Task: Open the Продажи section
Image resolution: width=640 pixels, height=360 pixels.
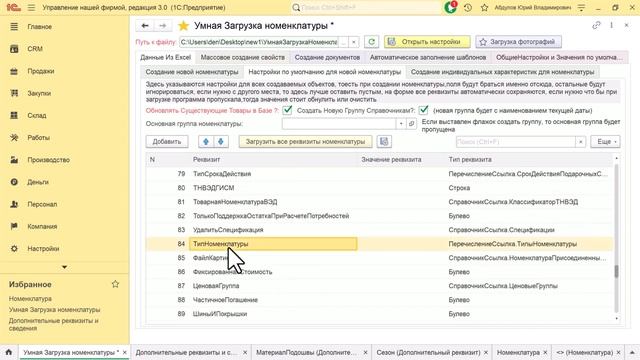Action: 41,71
